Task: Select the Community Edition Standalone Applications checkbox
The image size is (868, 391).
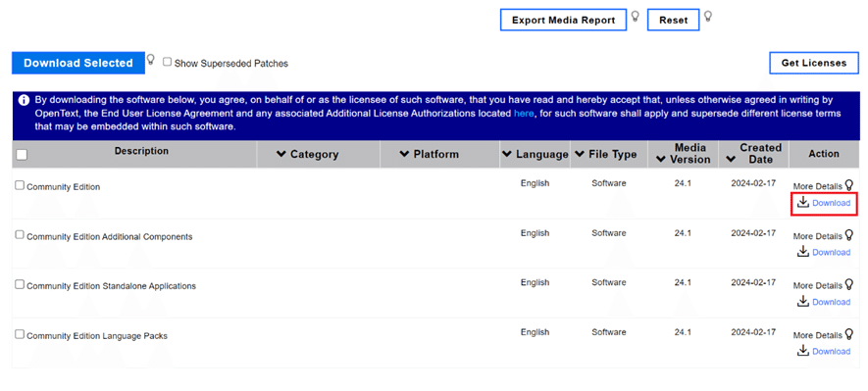Action: 20,284
